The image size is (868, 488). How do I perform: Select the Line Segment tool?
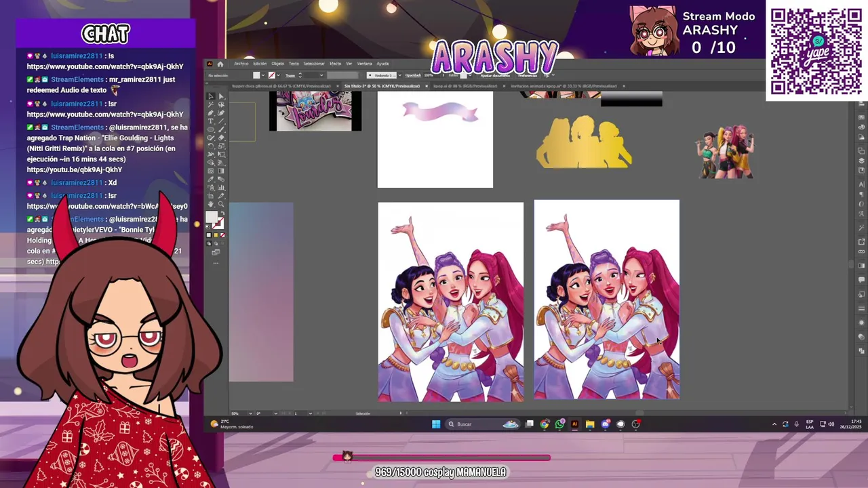[221, 121]
